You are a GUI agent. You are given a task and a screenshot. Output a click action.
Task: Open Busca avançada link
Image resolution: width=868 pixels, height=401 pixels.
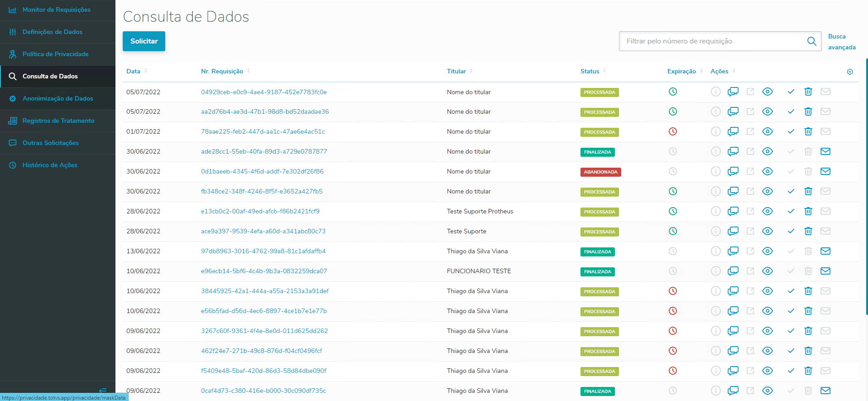click(842, 42)
